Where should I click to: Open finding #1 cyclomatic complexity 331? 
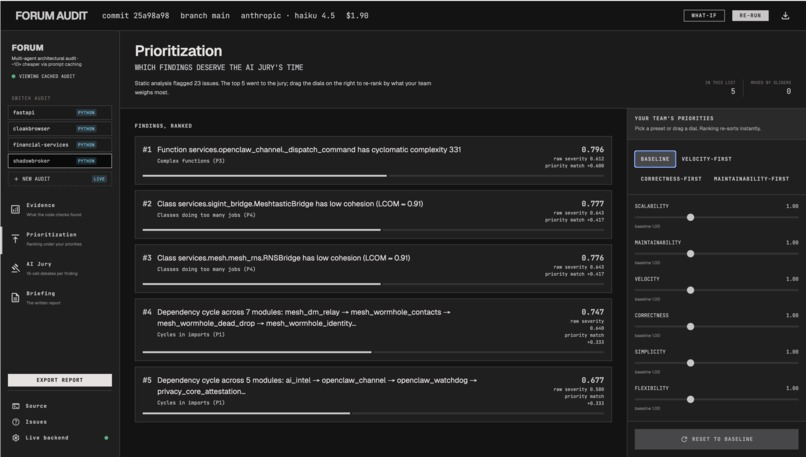(x=373, y=160)
